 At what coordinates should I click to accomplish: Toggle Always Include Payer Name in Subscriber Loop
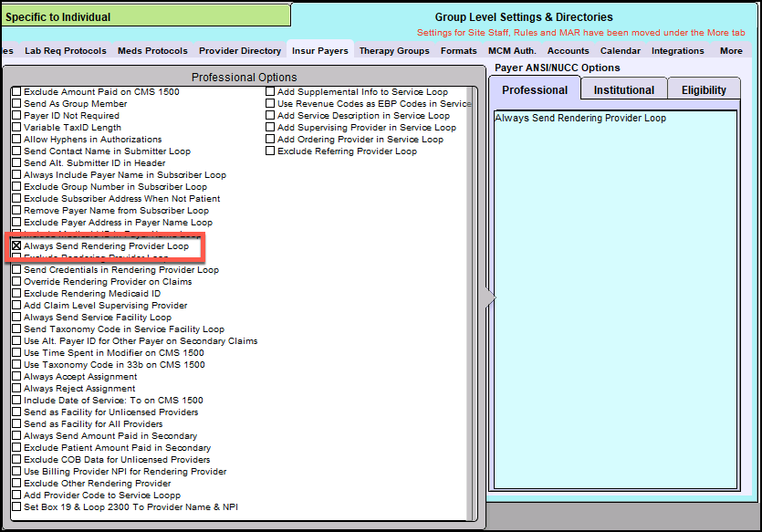coord(16,175)
